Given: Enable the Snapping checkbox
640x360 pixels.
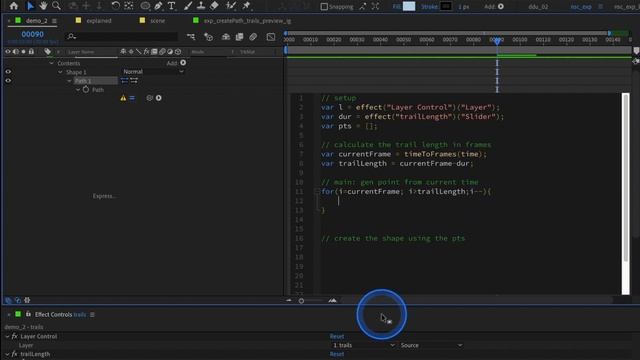Looking at the screenshot, I should pos(324,7).
